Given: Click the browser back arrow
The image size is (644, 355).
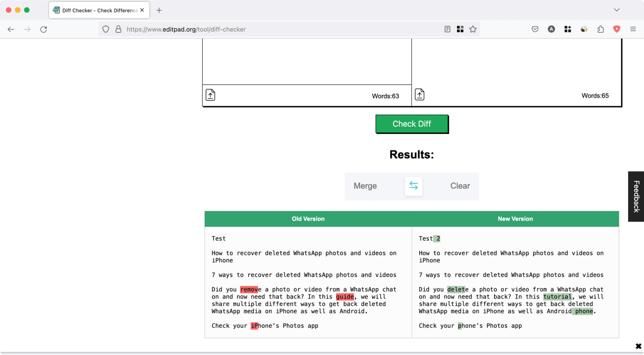Looking at the screenshot, I should click(11, 29).
